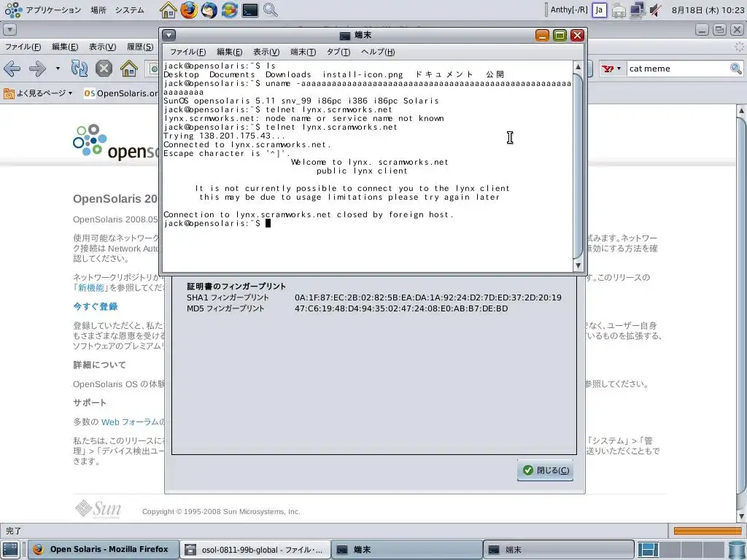Open terminal 表示(V) menu

point(266,52)
